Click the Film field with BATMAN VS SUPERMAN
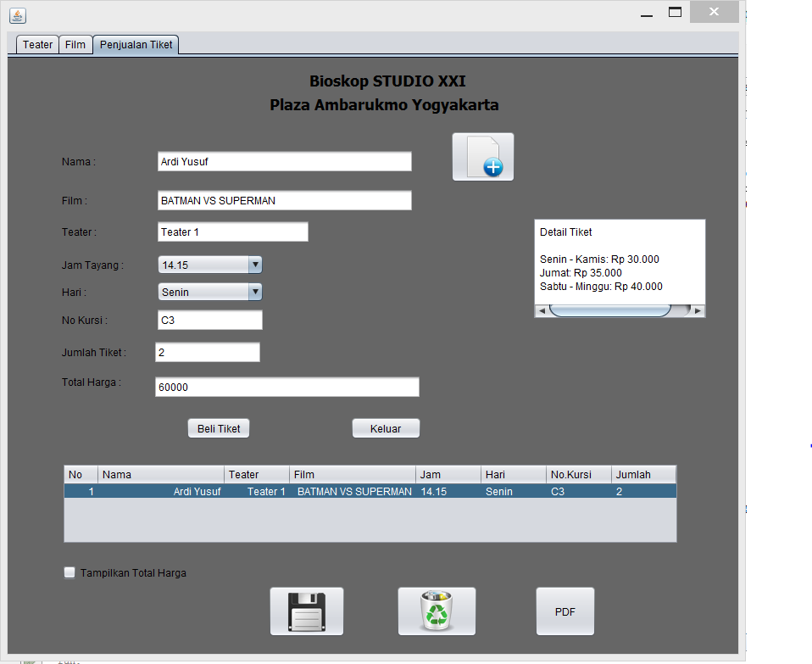Screen dimensions: 812x664 (284, 200)
